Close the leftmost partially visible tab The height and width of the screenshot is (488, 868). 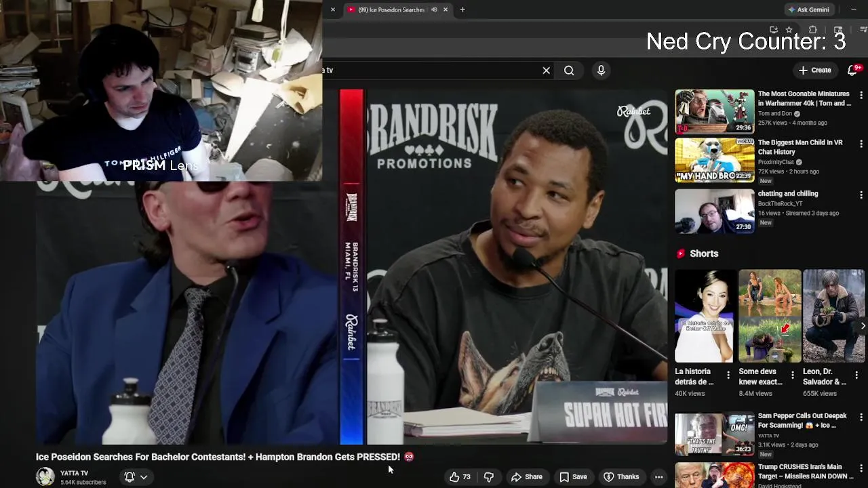333,9
